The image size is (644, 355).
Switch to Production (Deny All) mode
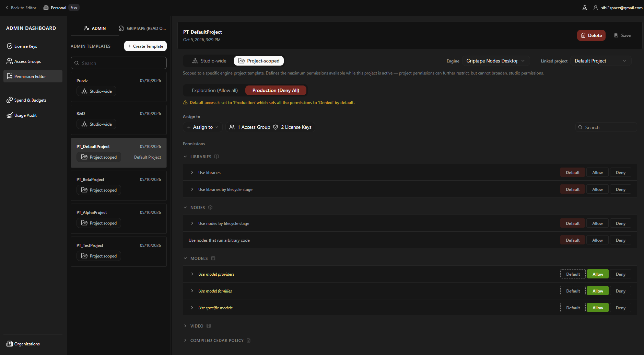[276, 90]
